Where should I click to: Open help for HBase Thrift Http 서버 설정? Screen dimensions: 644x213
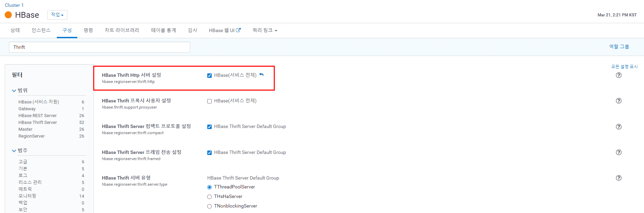(619, 75)
